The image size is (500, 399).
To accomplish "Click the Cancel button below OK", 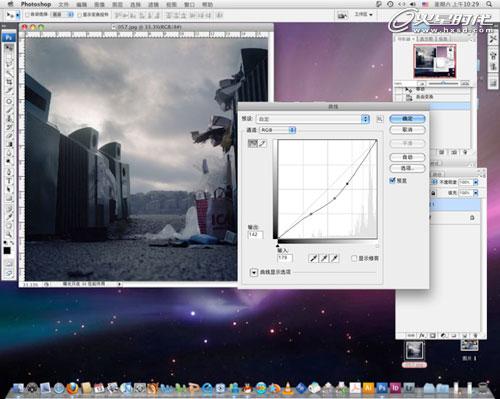I will tap(407, 130).
